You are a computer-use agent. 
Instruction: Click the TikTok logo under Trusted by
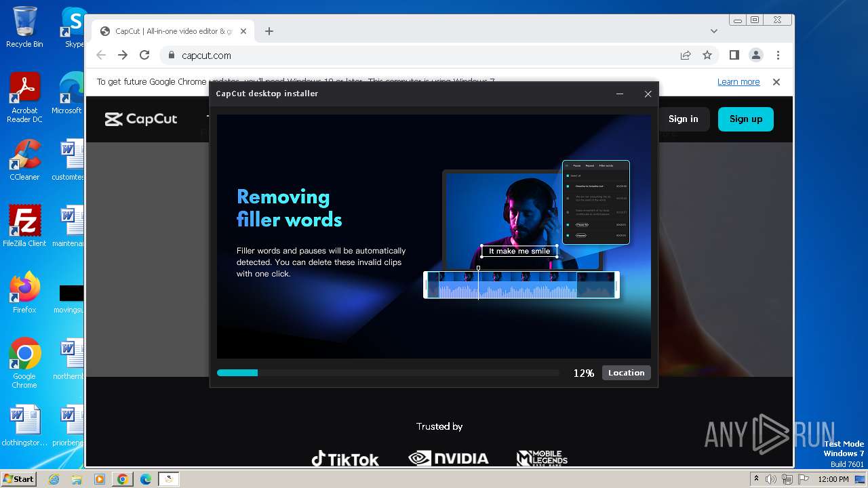point(344,460)
